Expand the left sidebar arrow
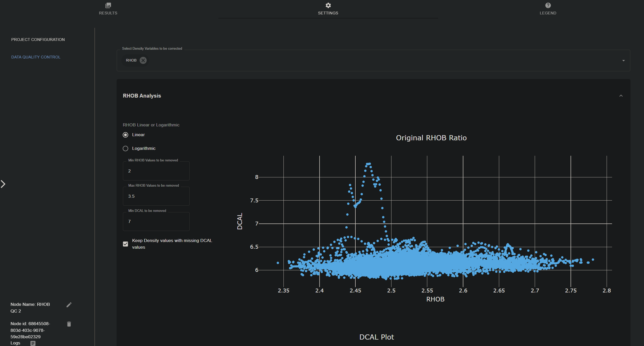Screen dimensions: 644x346 (x=3, y=184)
